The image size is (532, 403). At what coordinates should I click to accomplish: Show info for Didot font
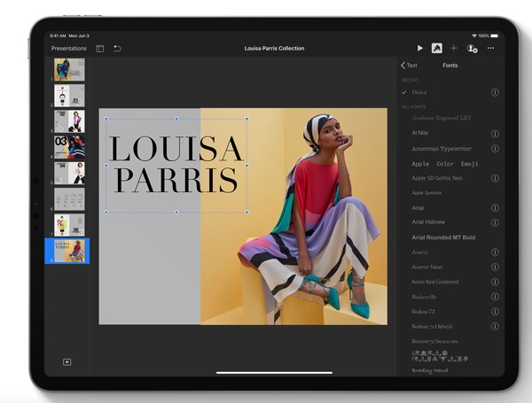[x=495, y=92]
